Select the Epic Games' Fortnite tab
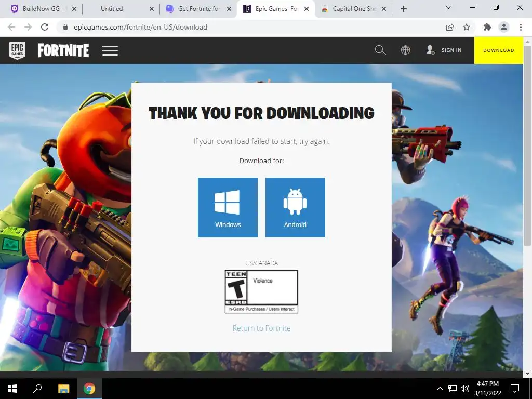The image size is (532, 399). [275, 9]
